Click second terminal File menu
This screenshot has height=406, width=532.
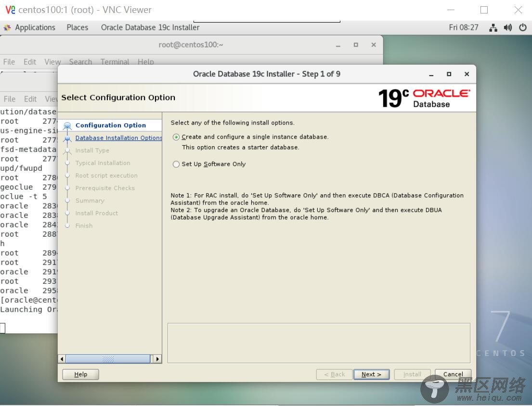click(x=10, y=99)
